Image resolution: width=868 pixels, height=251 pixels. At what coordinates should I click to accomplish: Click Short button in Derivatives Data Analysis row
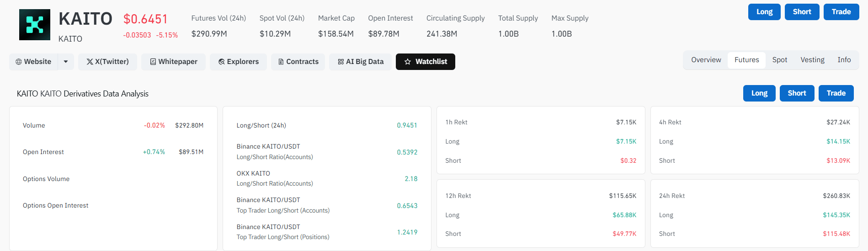point(797,93)
